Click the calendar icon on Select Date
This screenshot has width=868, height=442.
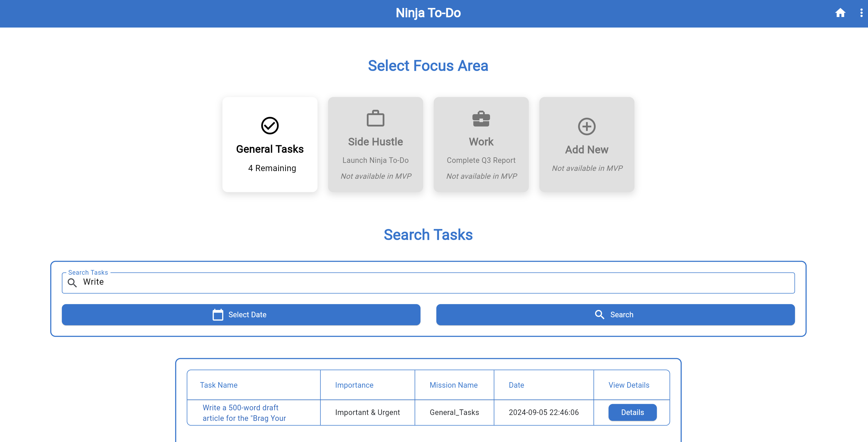[218, 315]
